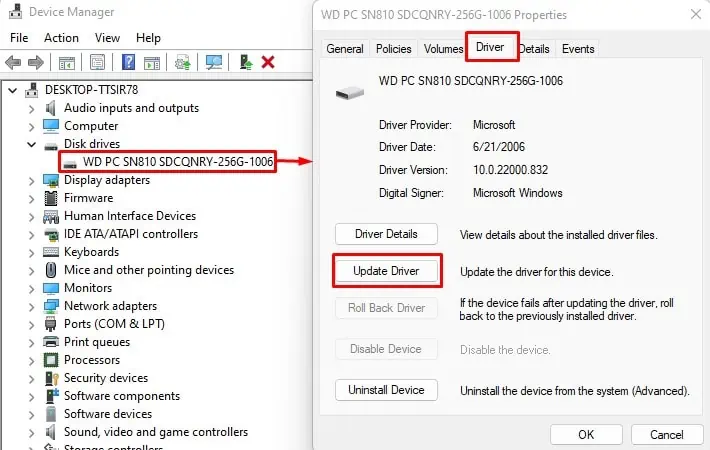Viewport: 710px width, 450px height.
Task: Collapse the Disk drives chevron
Action: pyautogui.click(x=31, y=144)
